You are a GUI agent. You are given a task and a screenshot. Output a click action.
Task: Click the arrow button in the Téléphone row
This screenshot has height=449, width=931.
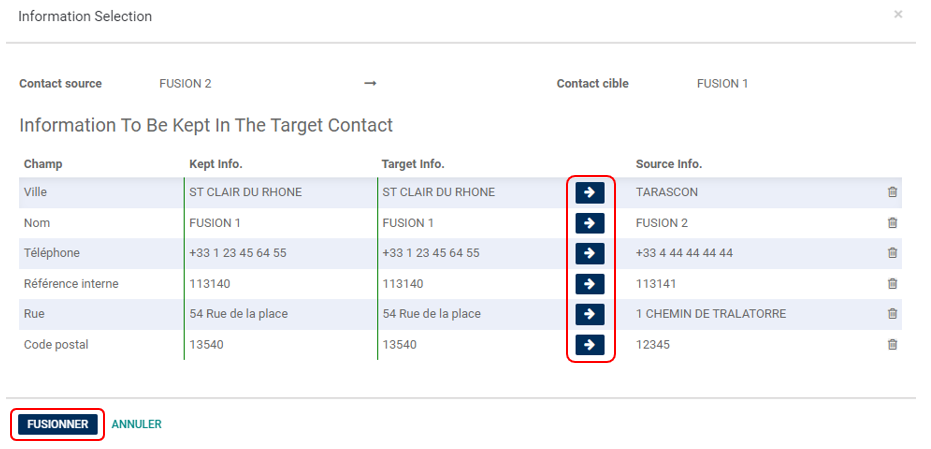click(590, 253)
